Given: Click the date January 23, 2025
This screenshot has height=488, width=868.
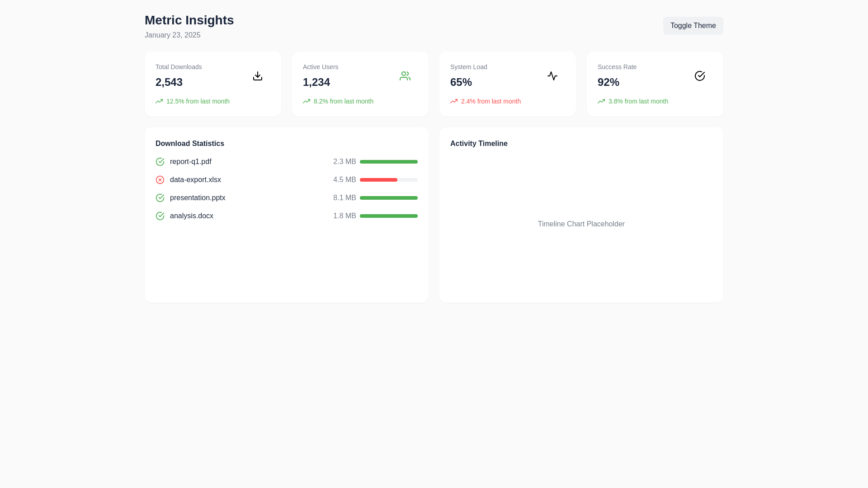Looking at the screenshot, I should coord(172,35).
